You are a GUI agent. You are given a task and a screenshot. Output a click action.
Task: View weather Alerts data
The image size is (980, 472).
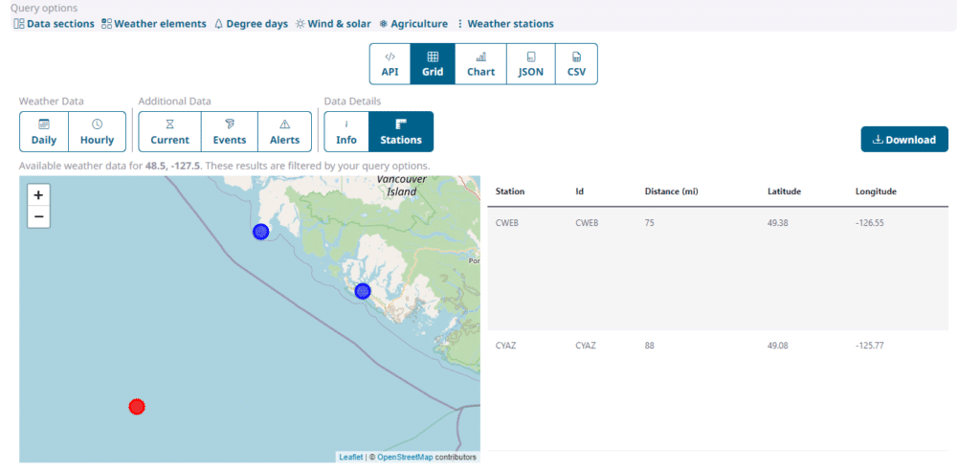pyautogui.click(x=284, y=132)
